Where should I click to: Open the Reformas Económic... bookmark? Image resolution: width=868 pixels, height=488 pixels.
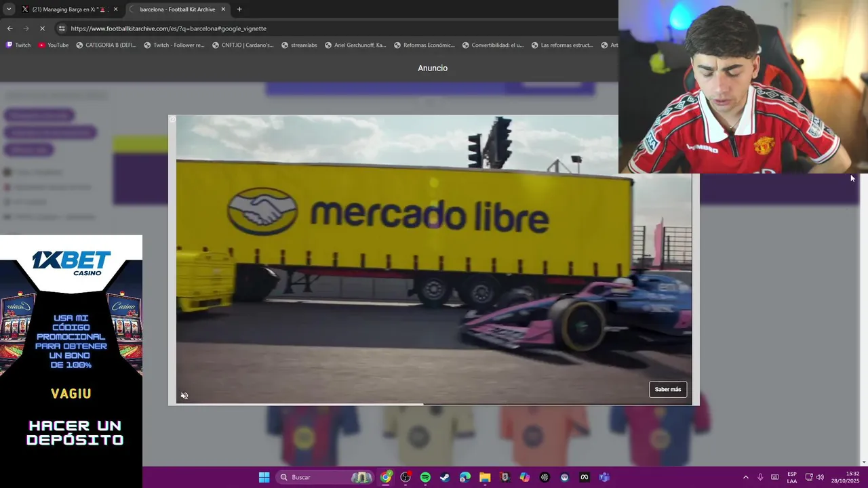click(x=424, y=45)
